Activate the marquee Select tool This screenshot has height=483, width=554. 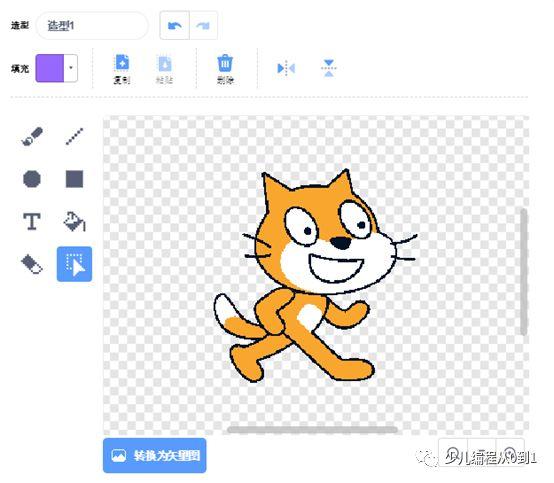click(x=75, y=264)
